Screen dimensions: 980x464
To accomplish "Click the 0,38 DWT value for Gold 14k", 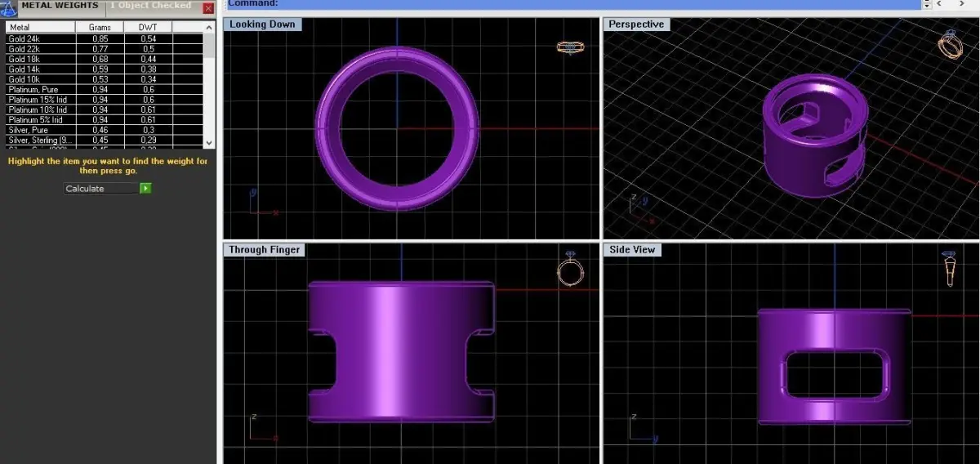I will coord(149,69).
